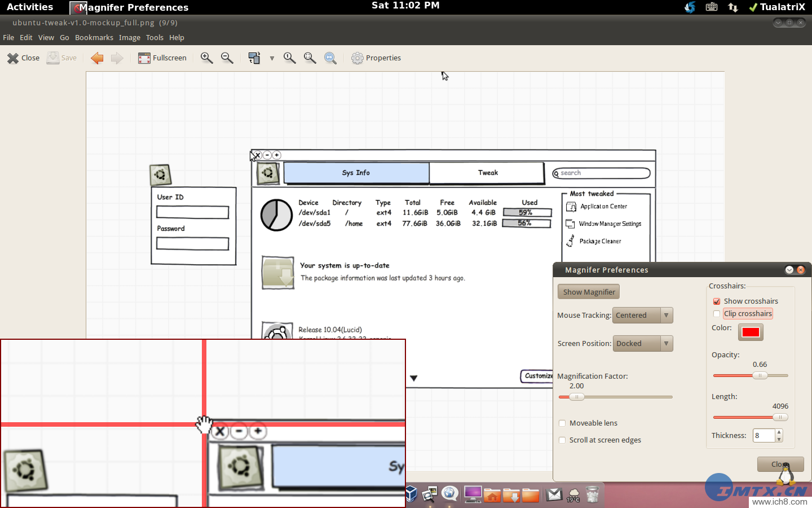The height and width of the screenshot is (508, 812).
Task: Click the rotate image icon
Action: [x=254, y=58]
